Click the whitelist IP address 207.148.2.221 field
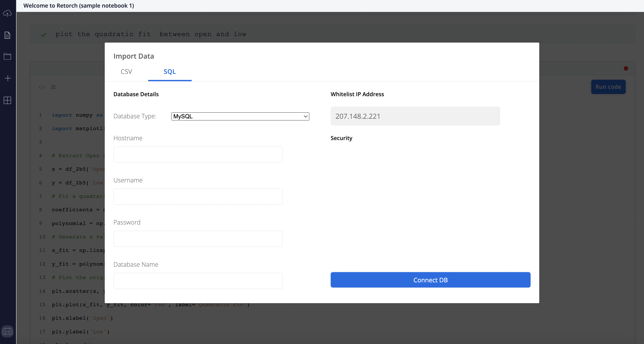This screenshot has width=644, height=344. click(415, 116)
